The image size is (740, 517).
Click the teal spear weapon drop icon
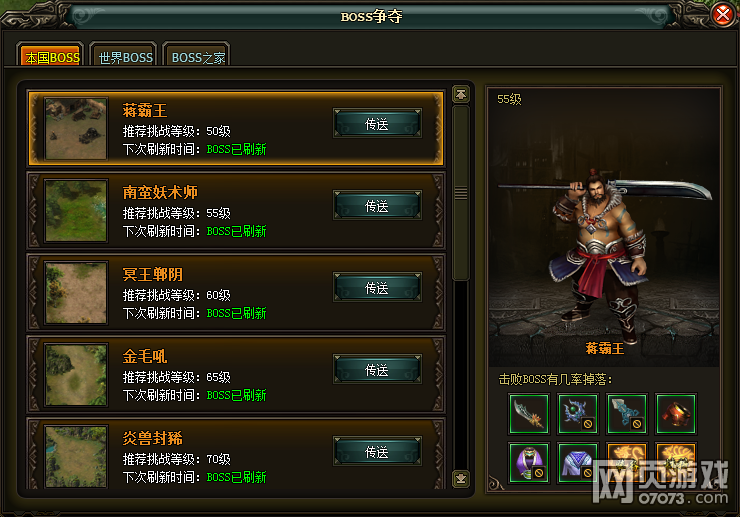(627, 414)
